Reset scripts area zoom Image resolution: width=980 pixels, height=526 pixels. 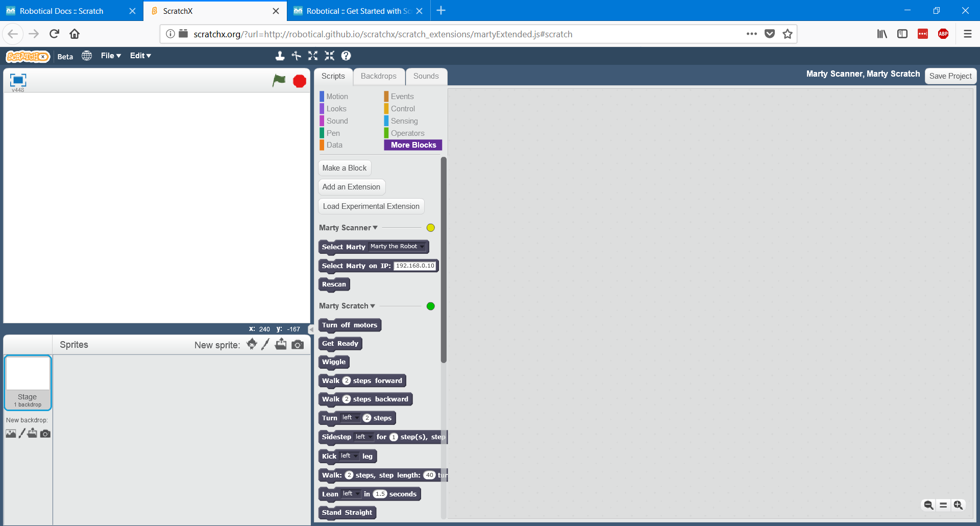[x=943, y=505]
